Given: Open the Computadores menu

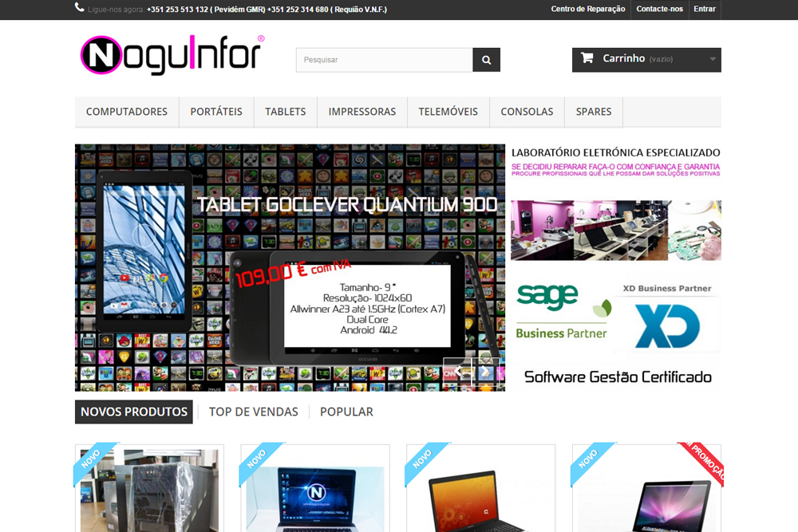Looking at the screenshot, I should point(127,112).
